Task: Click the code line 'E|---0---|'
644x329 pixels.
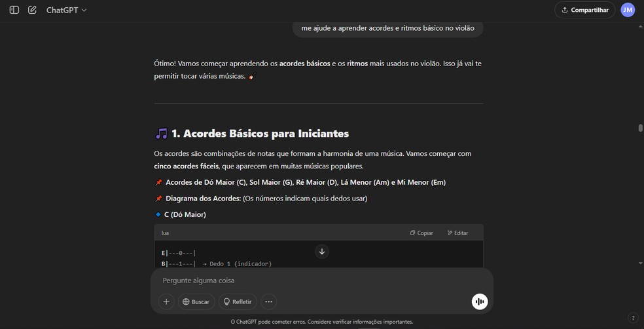Action: coord(179,253)
